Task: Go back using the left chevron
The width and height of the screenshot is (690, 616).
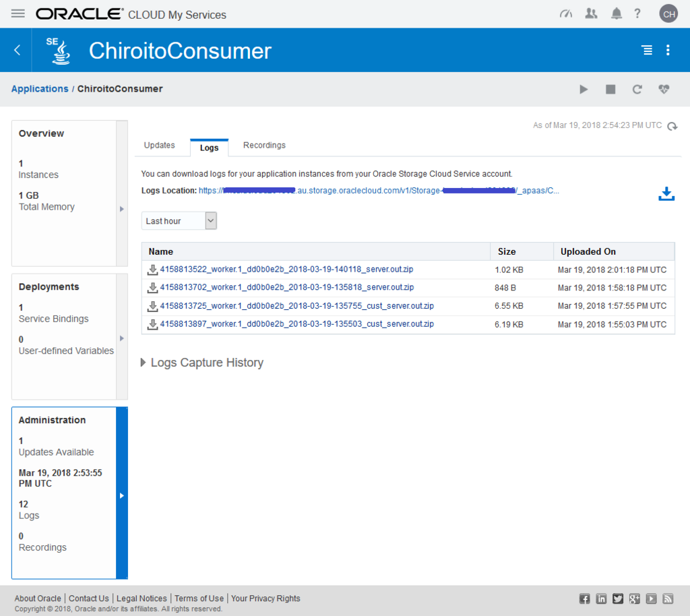Action: pyautogui.click(x=17, y=50)
